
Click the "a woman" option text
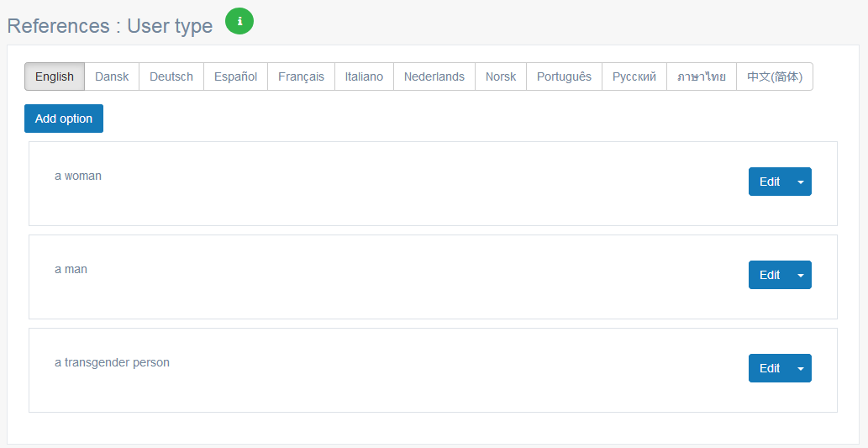tap(78, 177)
